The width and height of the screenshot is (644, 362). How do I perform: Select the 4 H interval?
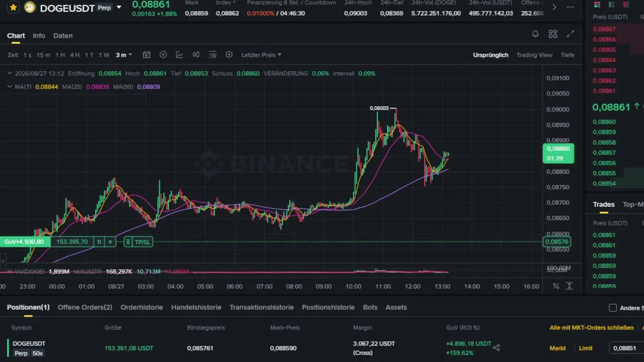coord(74,55)
